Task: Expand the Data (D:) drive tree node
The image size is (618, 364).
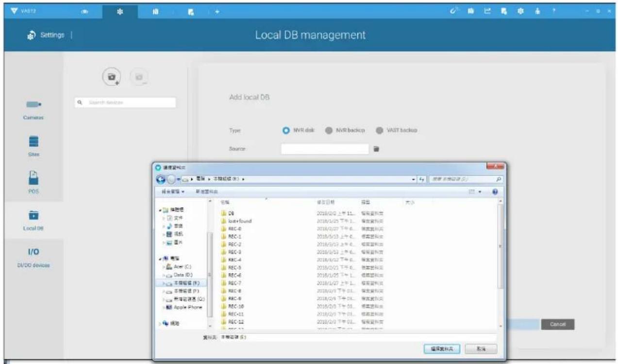Action: (x=162, y=274)
